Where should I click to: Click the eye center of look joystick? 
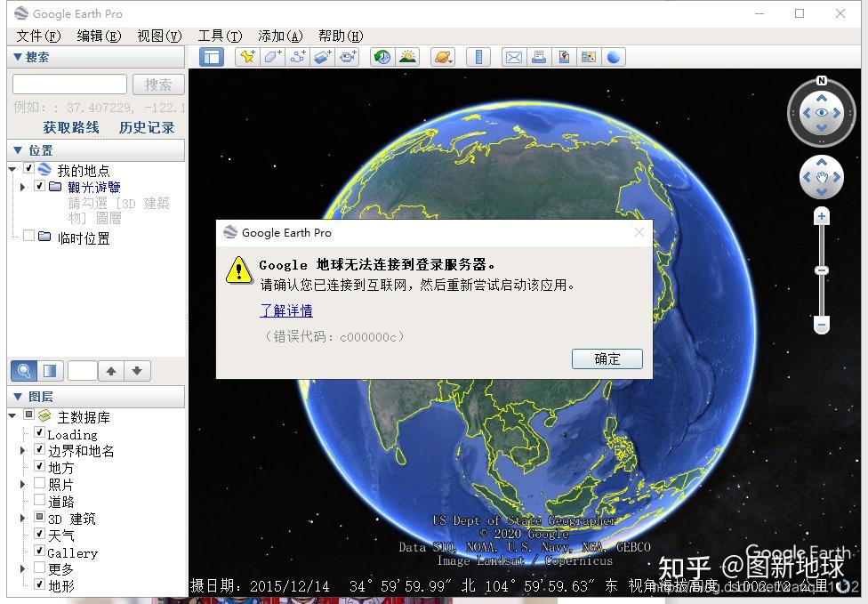(822, 113)
